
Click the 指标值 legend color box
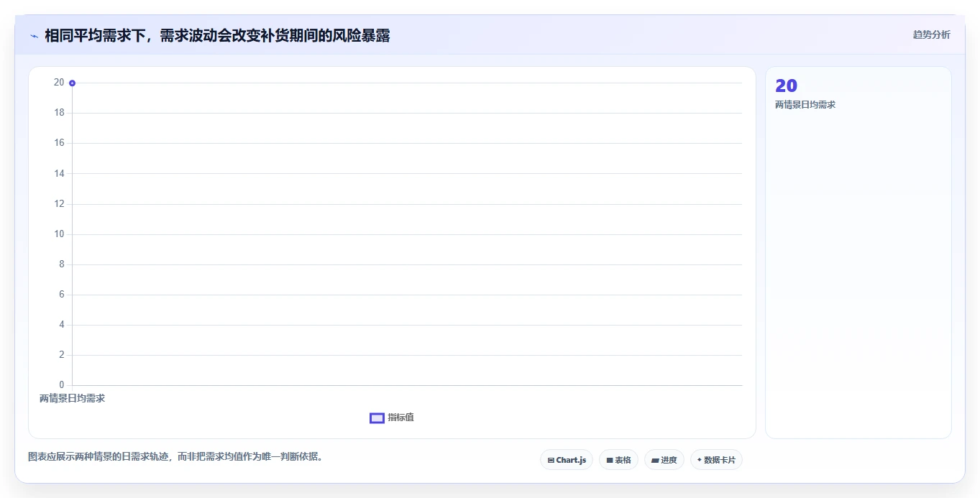pyautogui.click(x=377, y=418)
